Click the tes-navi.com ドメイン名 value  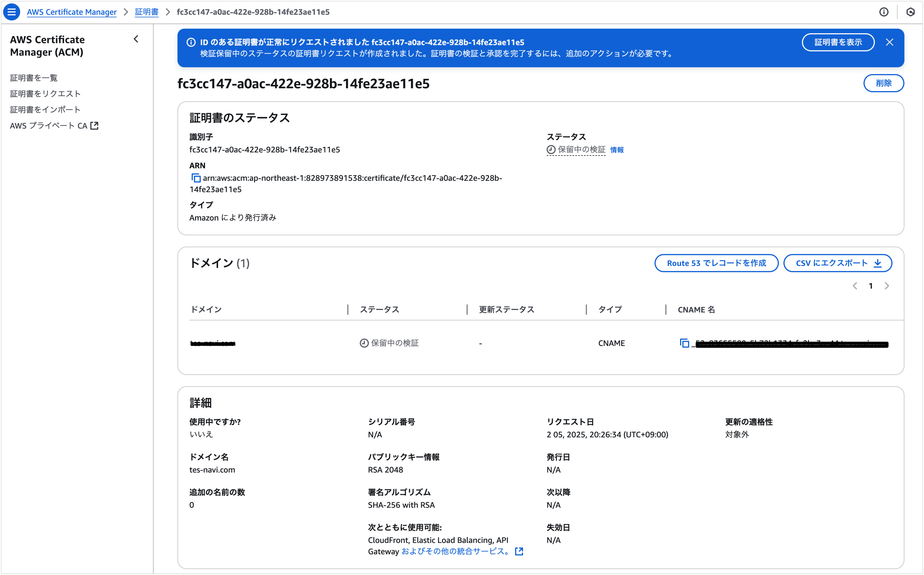pyautogui.click(x=212, y=470)
